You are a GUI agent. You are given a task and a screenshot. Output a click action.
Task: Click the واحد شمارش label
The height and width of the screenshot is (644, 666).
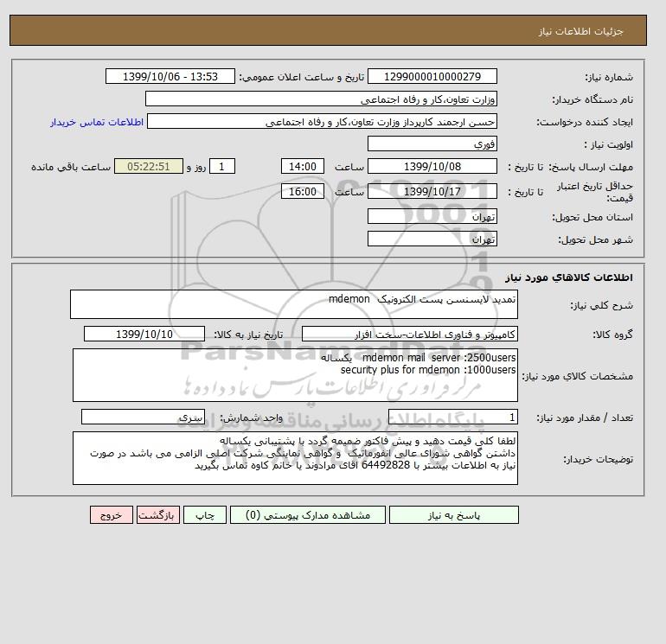point(251,418)
